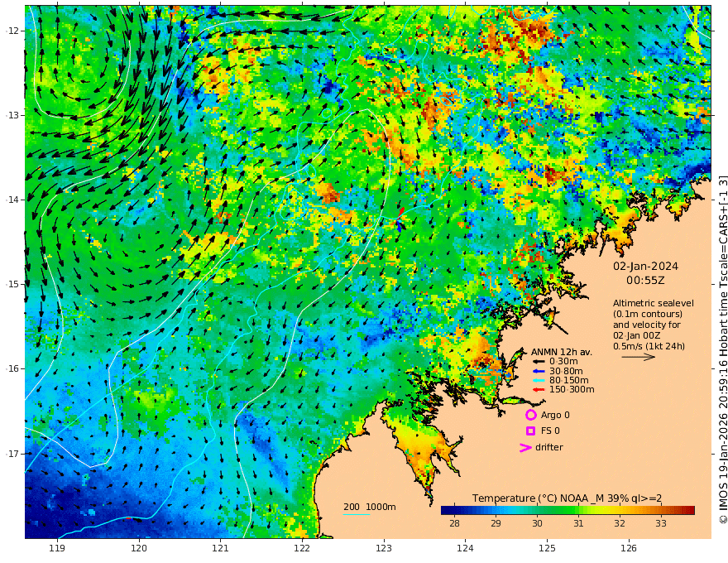Click the '80-150m' depth label
The width and height of the screenshot is (728, 563).
569,381
